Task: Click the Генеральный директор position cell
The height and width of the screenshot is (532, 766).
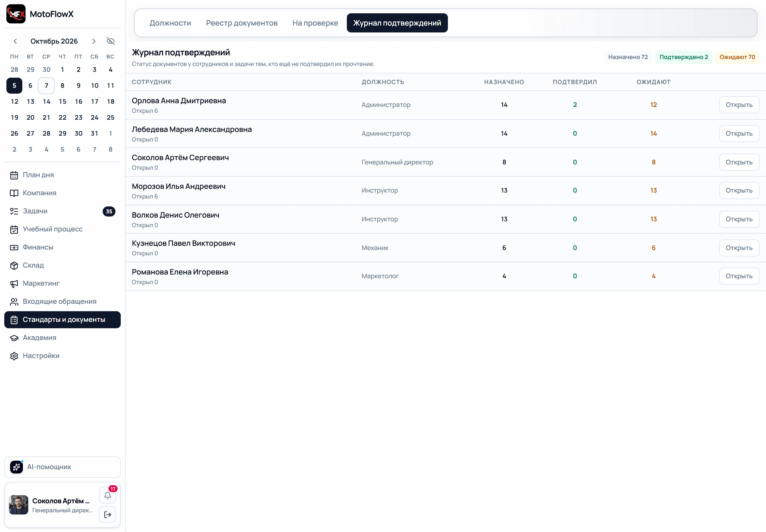Action: 397,162
